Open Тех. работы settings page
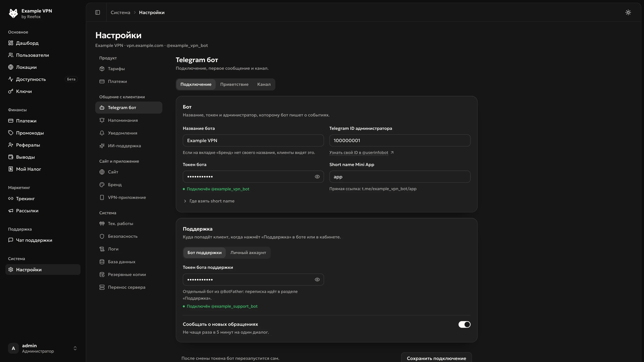The width and height of the screenshot is (644, 362). [129, 224]
